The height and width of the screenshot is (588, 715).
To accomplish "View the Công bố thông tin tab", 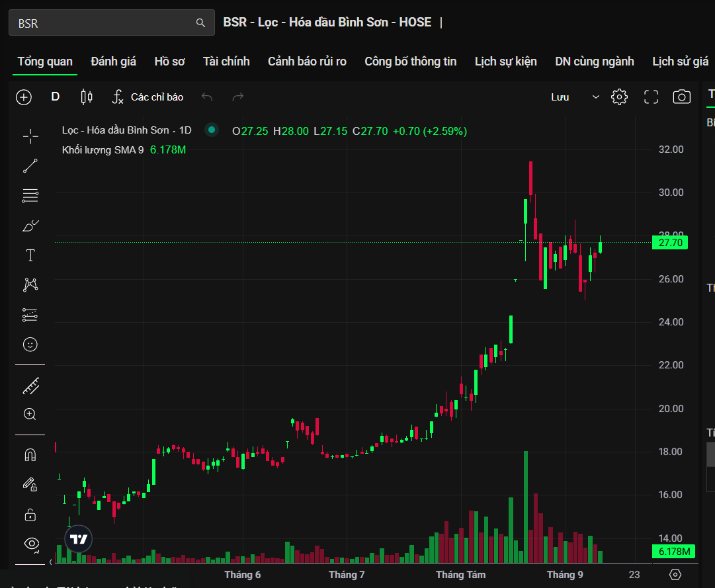I will (x=410, y=62).
